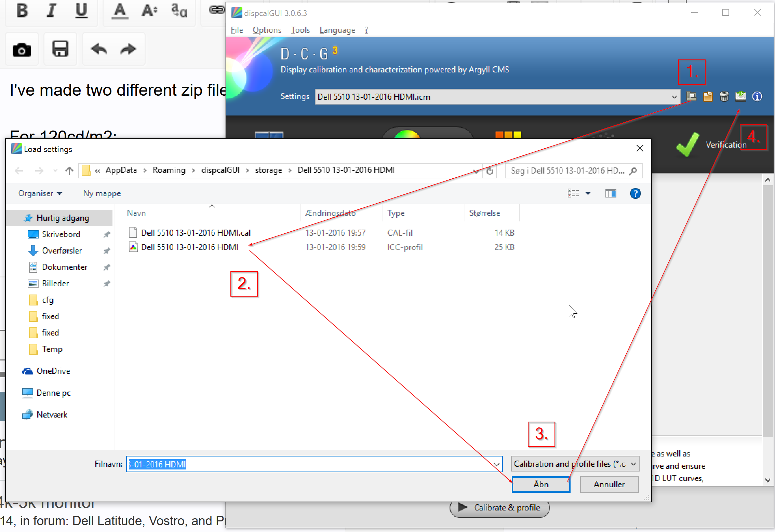
Task: Change the file view layout icon
Action: (x=573, y=193)
